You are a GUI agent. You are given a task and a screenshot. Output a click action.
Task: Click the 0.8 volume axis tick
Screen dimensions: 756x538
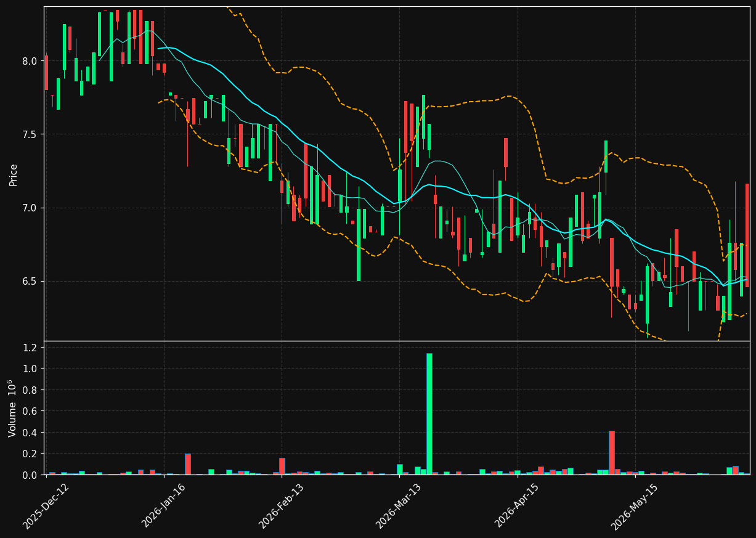31,390
